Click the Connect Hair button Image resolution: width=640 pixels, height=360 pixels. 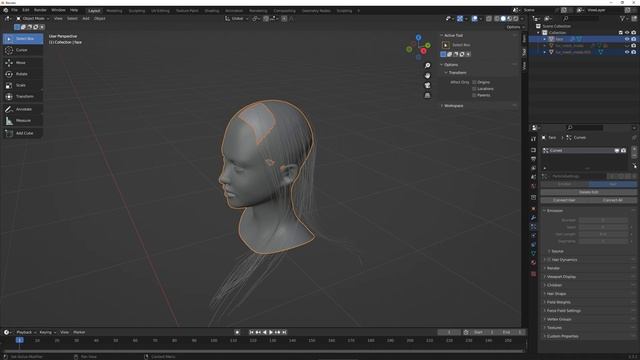click(564, 200)
